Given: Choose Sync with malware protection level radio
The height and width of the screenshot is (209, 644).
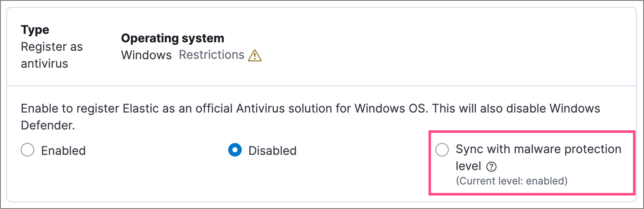Looking at the screenshot, I should click(x=442, y=150).
